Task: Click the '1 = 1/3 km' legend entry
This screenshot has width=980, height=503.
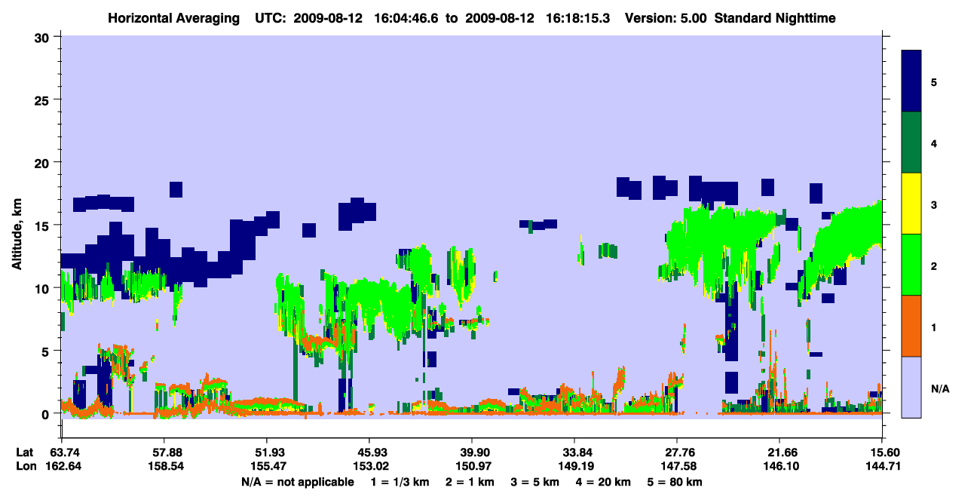Action: pos(400,482)
